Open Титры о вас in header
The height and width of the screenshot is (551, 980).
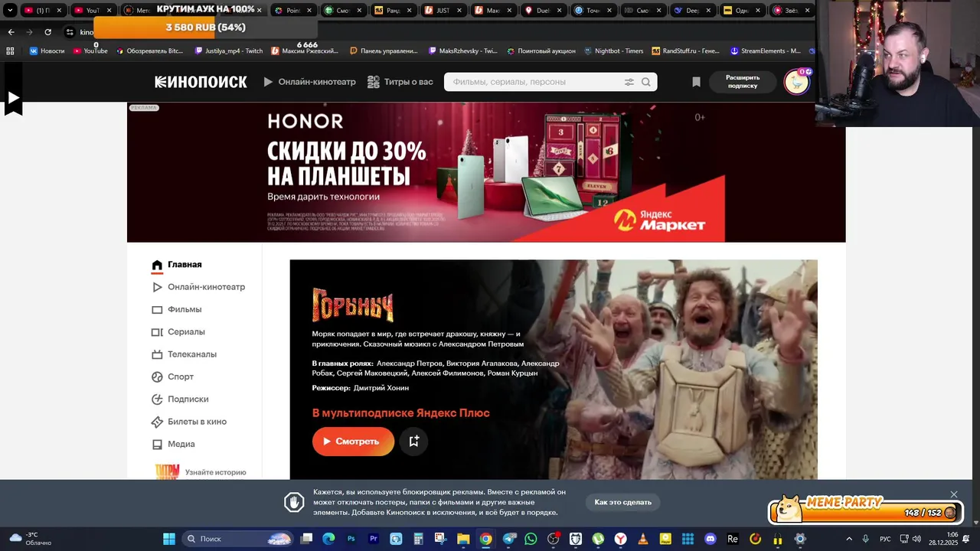point(400,82)
